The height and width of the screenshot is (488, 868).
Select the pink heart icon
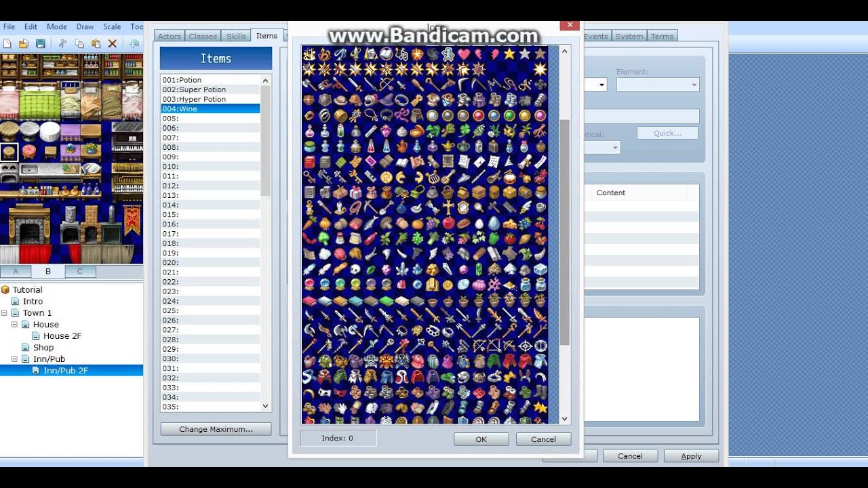[464, 54]
